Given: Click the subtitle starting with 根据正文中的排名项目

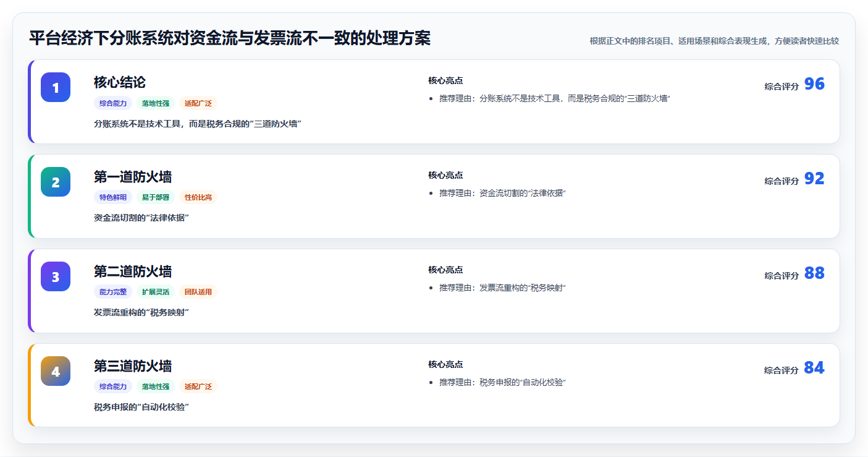Looking at the screenshot, I should coord(714,41).
